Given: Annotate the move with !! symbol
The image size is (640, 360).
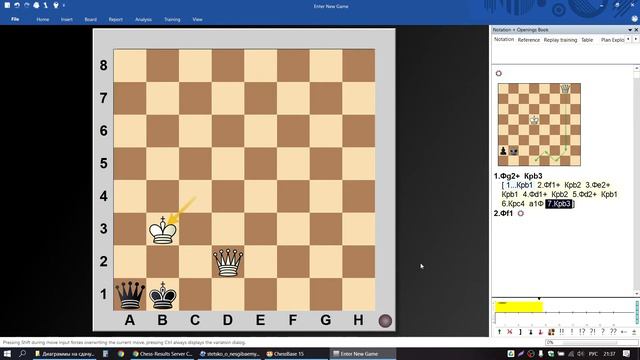Looking at the screenshot, I should (562, 332).
